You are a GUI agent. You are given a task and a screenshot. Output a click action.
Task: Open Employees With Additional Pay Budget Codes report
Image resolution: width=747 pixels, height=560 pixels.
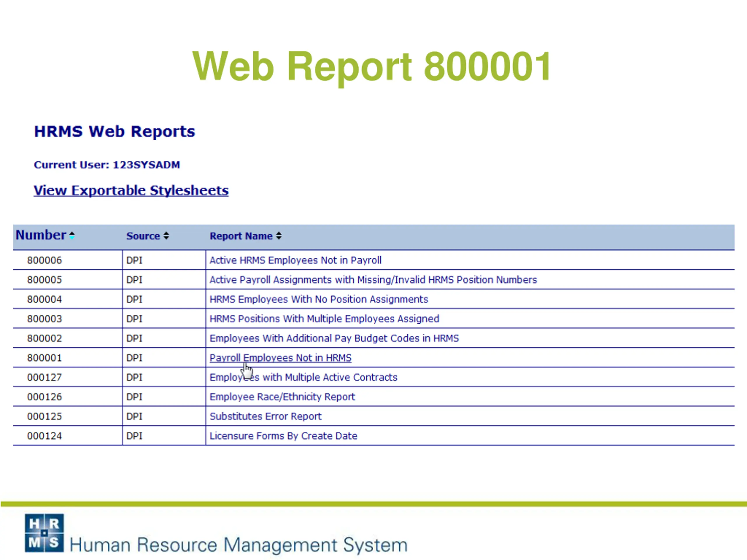pos(334,339)
